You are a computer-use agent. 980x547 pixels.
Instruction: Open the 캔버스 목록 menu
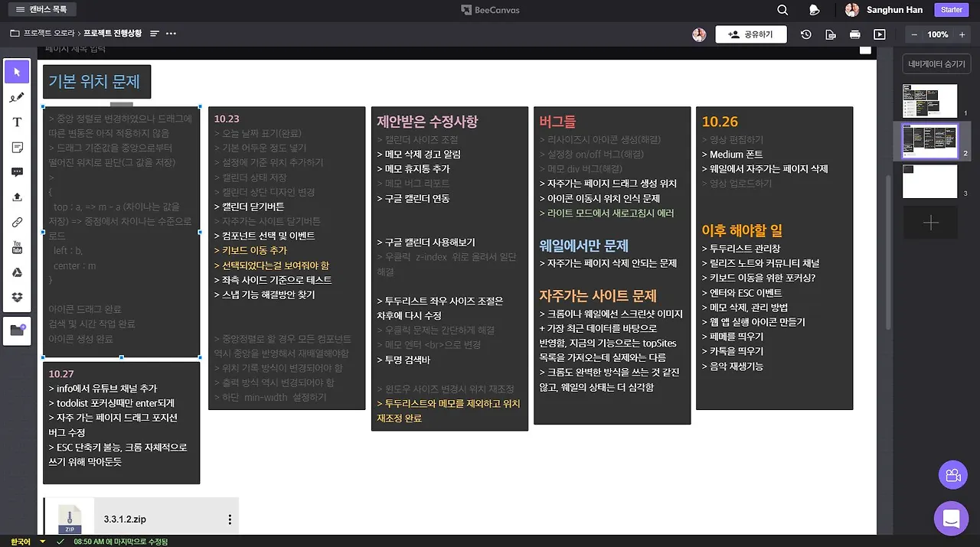point(41,10)
